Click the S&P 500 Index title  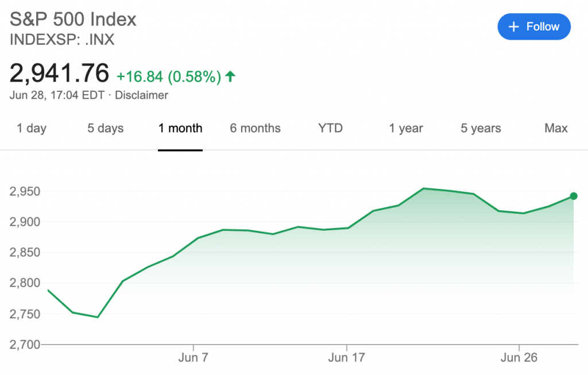click(x=73, y=20)
